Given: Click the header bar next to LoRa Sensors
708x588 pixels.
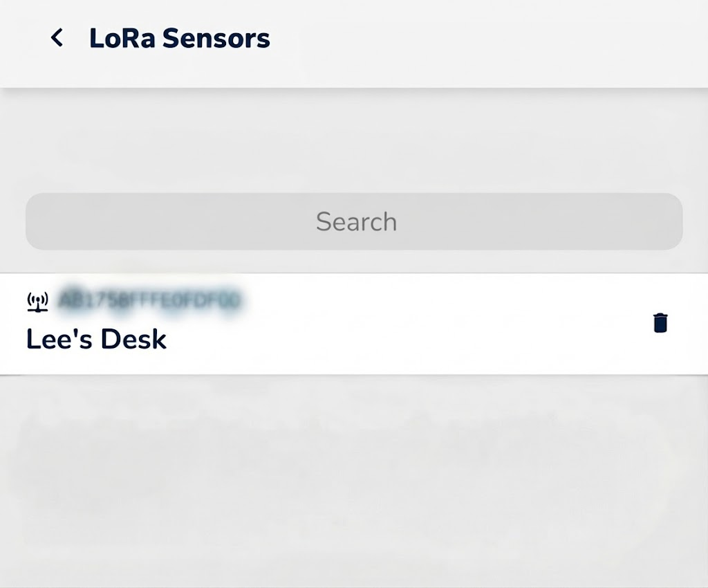Looking at the screenshot, I should coord(487,38).
